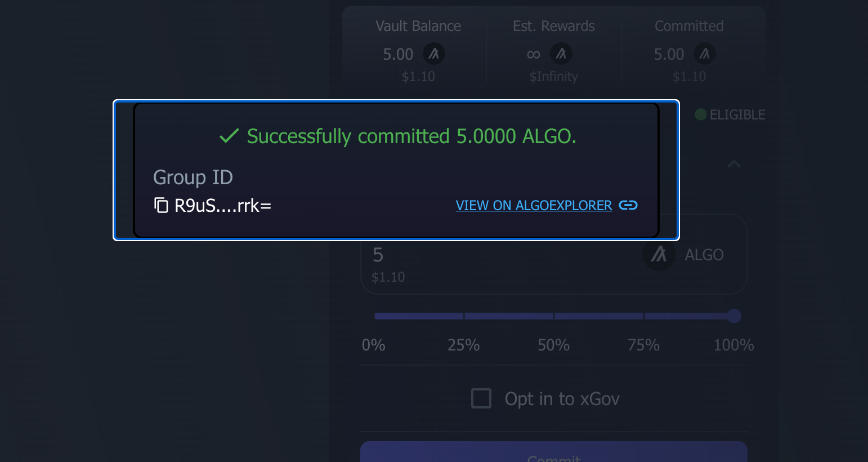Click the commit amount slider handle

(733, 316)
